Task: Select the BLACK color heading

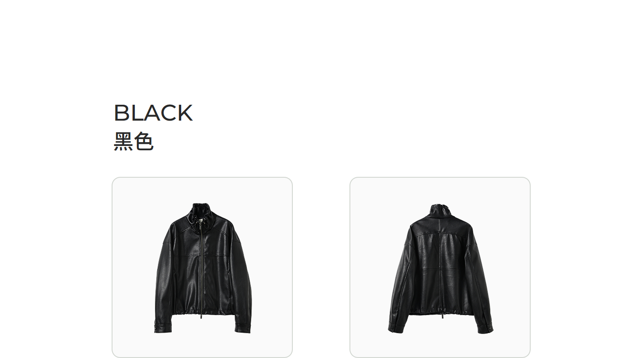Action: pyautogui.click(x=153, y=113)
